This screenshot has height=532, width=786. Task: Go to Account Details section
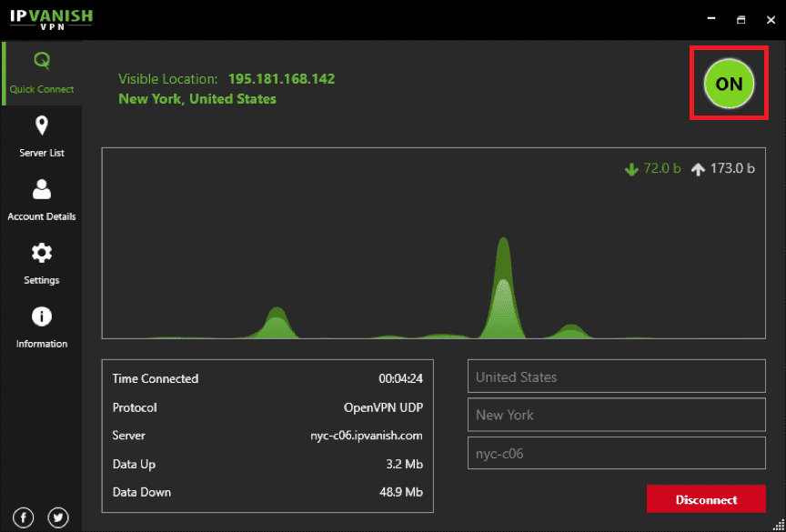pos(42,200)
